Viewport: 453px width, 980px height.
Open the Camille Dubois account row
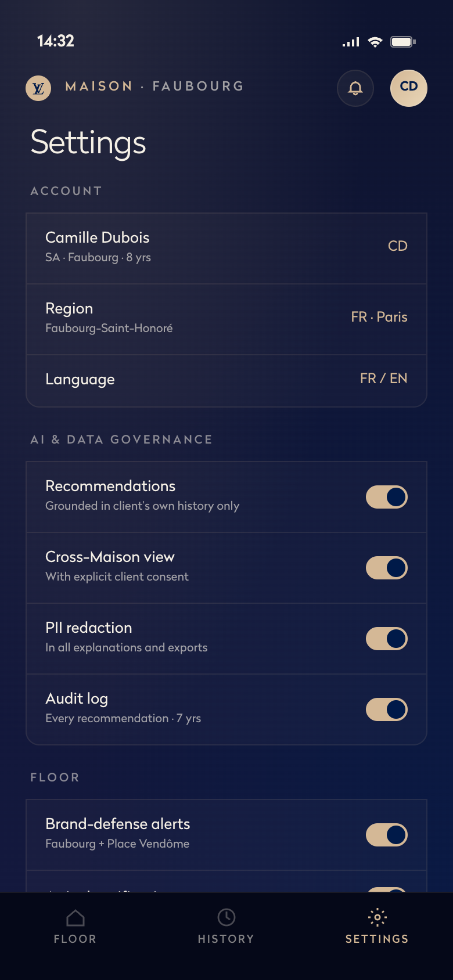(227, 248)
